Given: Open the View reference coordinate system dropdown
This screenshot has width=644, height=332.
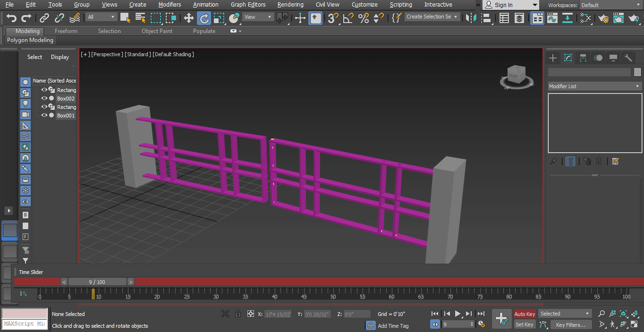Looking at the screenshot, I should [257, 16].
